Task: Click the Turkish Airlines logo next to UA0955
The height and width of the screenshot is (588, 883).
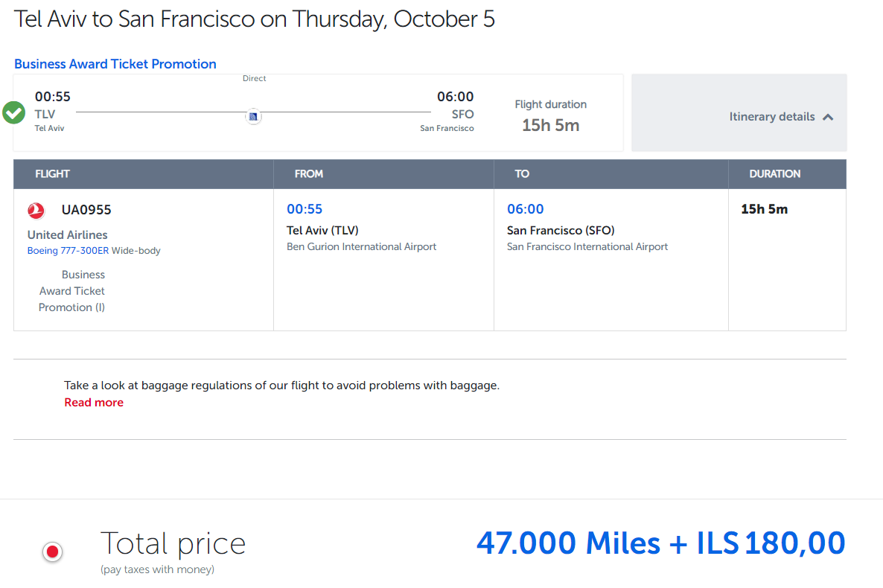Action: 36,210
